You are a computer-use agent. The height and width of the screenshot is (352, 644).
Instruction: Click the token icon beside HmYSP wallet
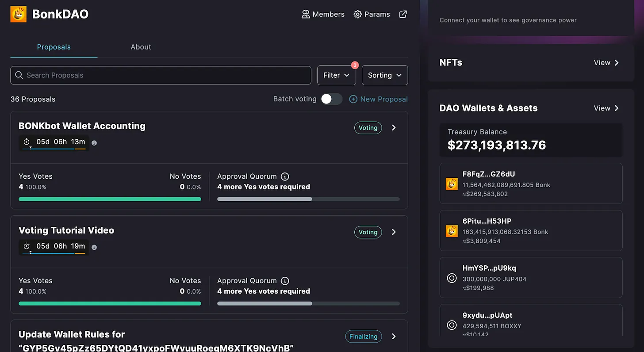452,278
